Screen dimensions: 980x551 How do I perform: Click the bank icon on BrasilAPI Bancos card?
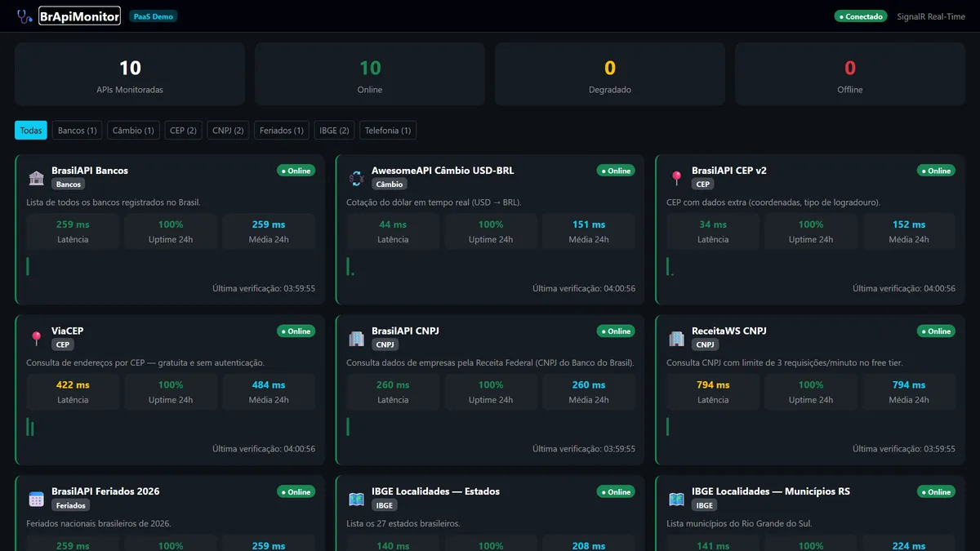click(x=36, y=177)
